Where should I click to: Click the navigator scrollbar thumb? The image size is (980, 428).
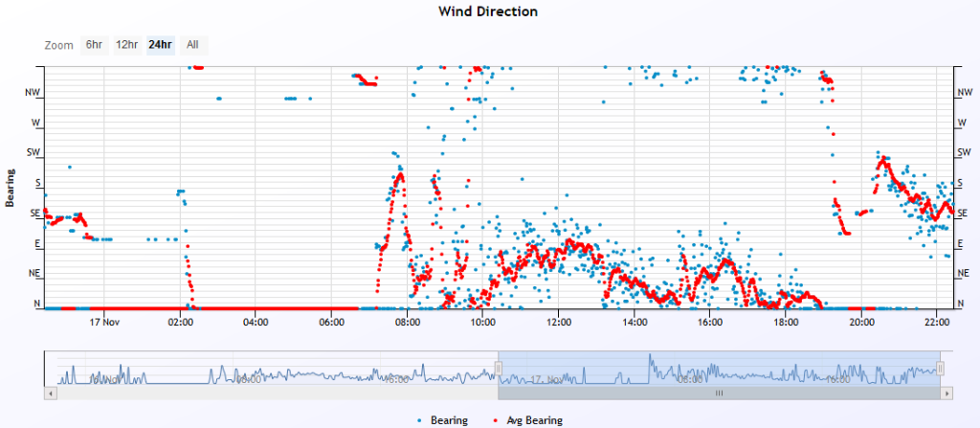[x=720, y=394]
